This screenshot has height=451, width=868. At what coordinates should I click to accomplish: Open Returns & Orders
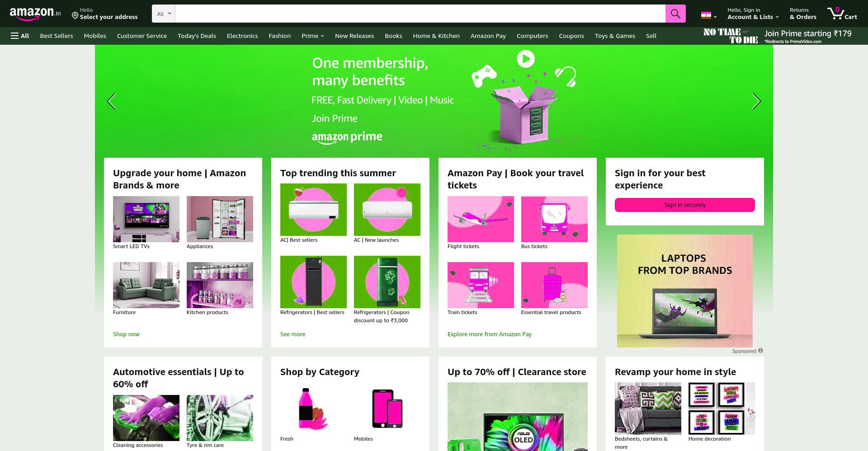803,14
